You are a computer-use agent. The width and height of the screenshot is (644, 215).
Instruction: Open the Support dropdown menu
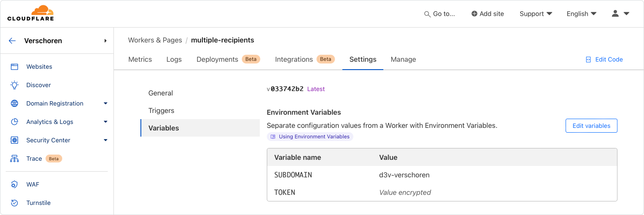[x=536, y=14]
